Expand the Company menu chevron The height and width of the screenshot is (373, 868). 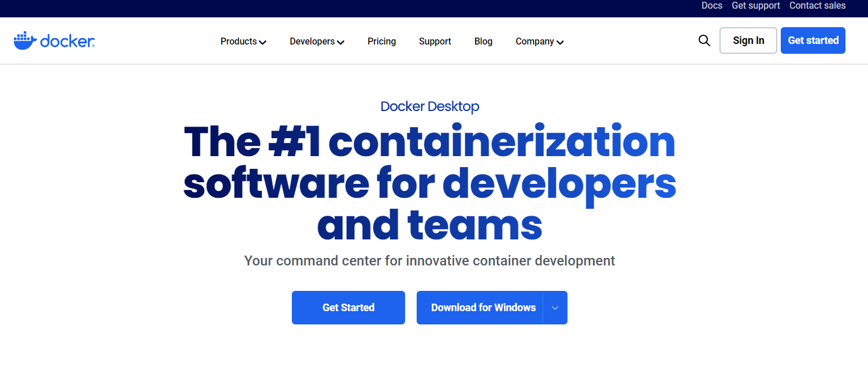point(559,42)
